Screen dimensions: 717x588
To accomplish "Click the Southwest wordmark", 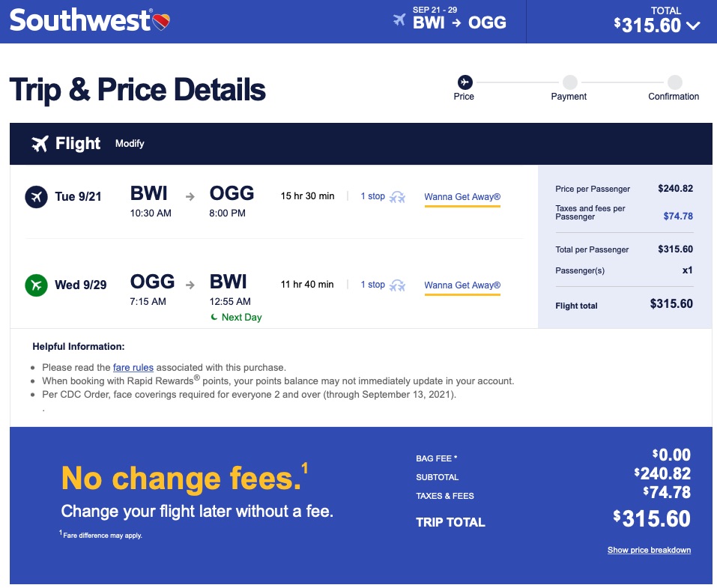I will pos(79,20).
